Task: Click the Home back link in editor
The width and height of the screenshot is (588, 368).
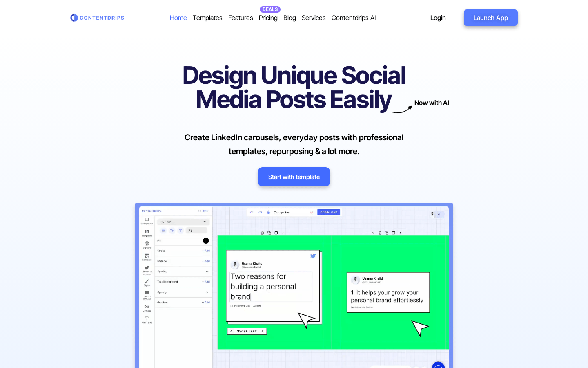Action: tap(203, 211)
